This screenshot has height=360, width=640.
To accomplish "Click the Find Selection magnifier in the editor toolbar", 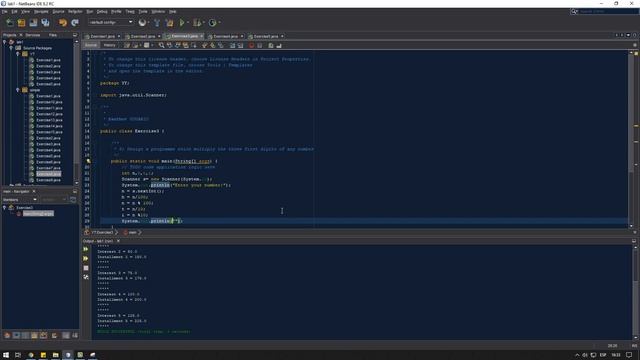I will pos(162,45).
